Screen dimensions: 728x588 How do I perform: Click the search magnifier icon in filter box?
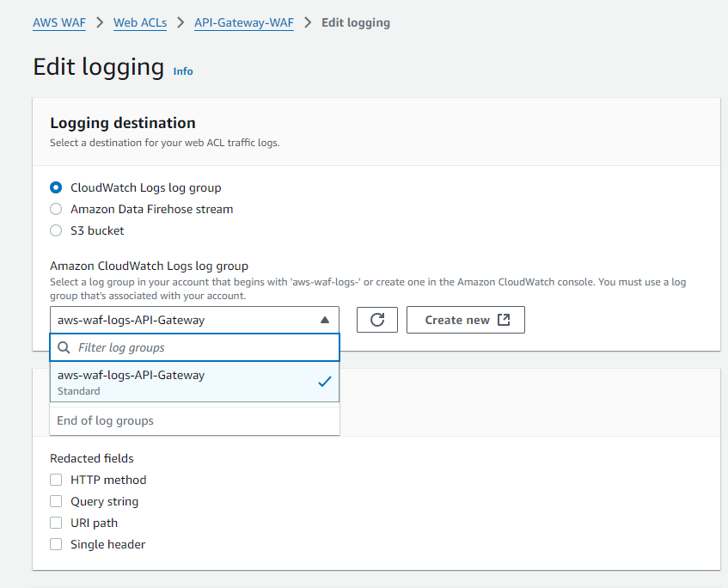(64, 347)
